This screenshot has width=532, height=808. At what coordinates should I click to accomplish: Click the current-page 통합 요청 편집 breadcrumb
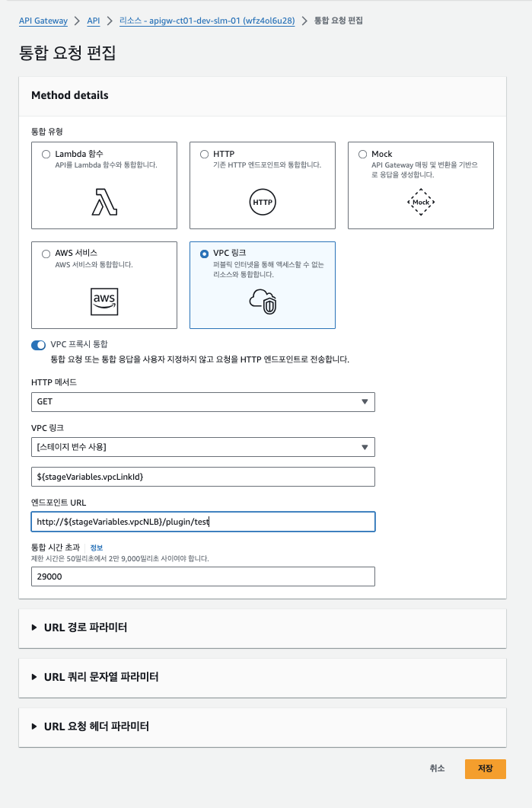coord(339,21)
